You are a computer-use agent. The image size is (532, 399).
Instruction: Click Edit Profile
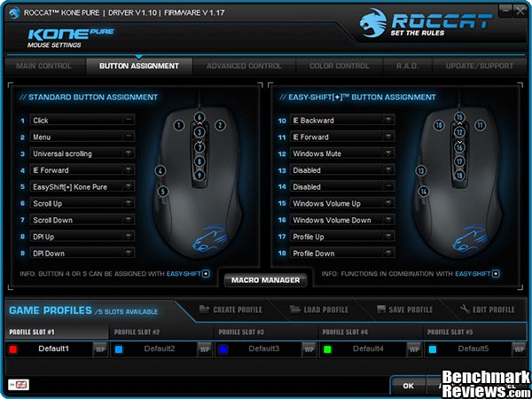pyautogui.click(x=488, y=309)
